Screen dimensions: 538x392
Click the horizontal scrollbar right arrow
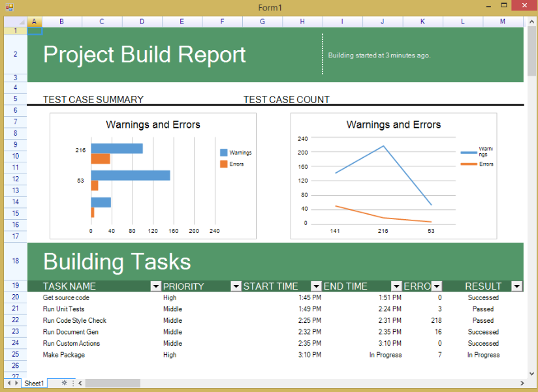(x=522, y=383)
